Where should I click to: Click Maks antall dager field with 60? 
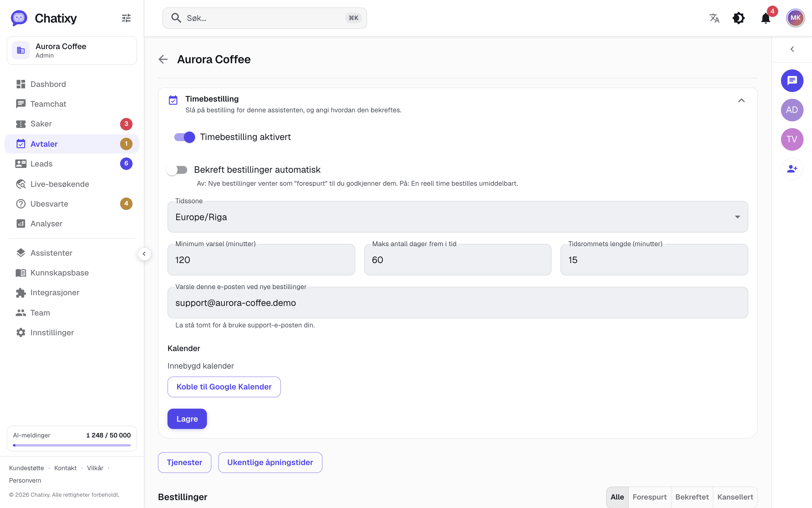(x=458, y=260)
